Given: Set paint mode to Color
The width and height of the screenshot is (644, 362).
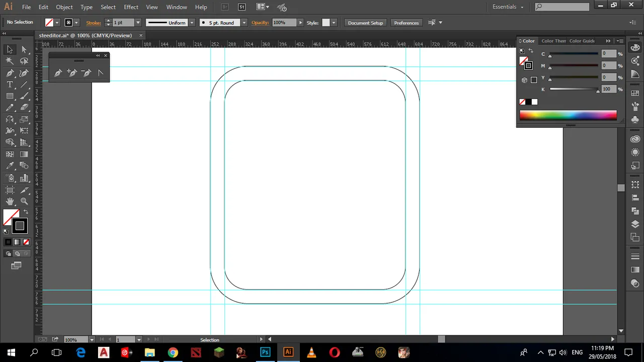Looking at the screenshot, I should point(8,242).
